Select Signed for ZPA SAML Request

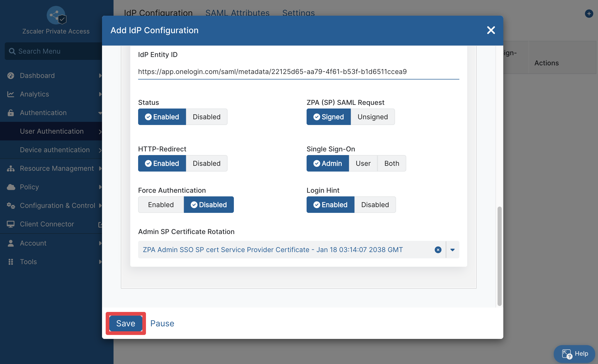329,117
